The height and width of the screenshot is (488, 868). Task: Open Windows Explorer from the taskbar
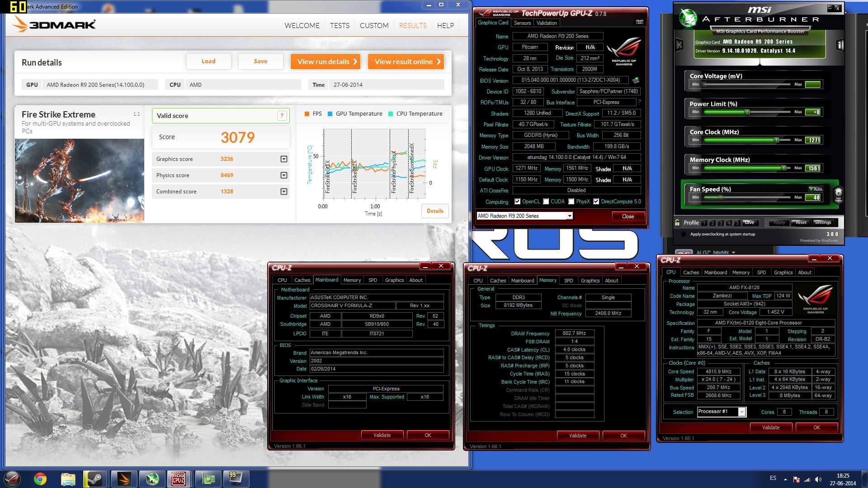pyautogui.click(x=68, y=479)
